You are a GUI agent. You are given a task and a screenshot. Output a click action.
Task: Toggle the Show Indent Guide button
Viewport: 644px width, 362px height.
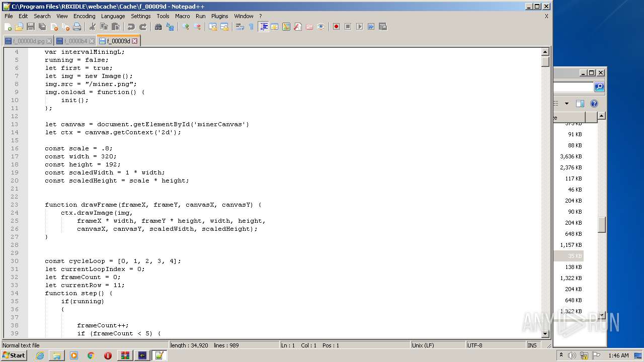(263, 27)
